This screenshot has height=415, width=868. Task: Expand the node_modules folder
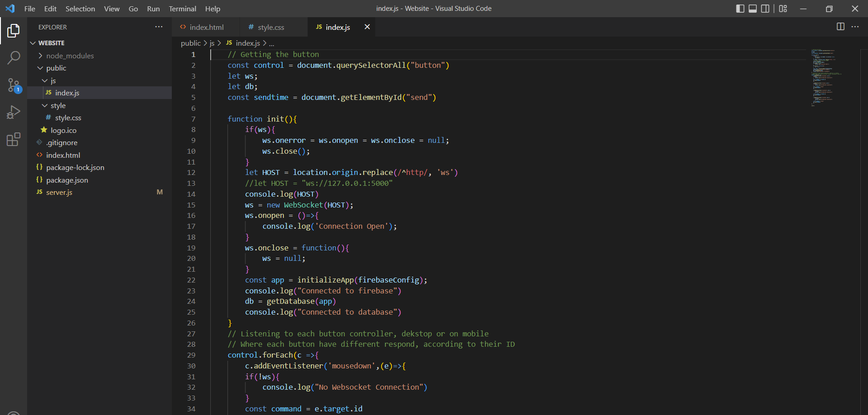(70, 56)
